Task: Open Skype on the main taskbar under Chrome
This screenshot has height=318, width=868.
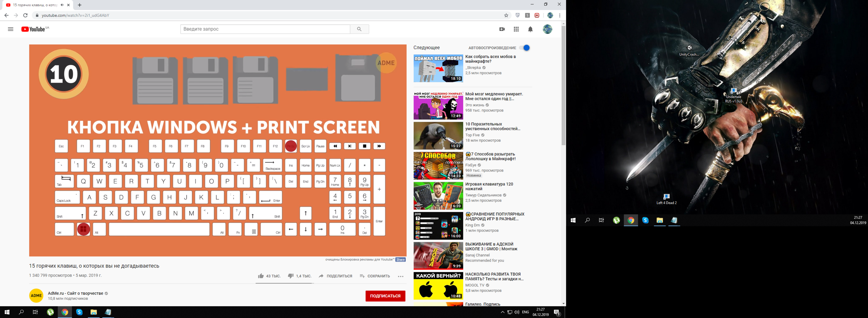Action: coord(79,312)
